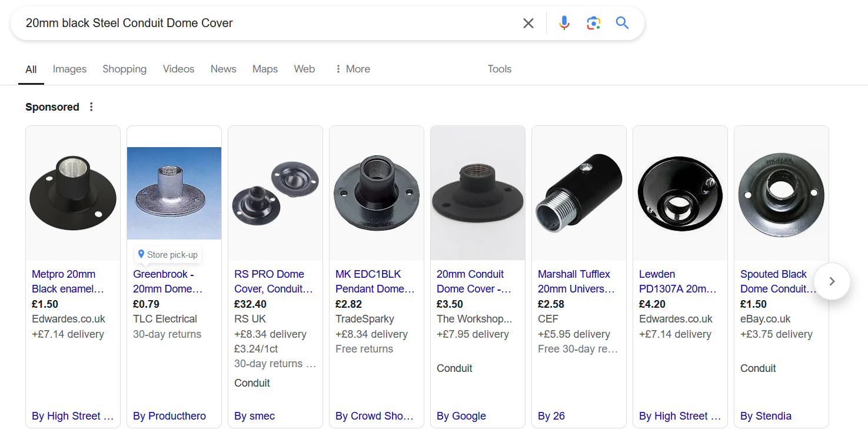This screenshot has width=868, height=439.
Task: Click inside the search query field
Action: point(265,24)
